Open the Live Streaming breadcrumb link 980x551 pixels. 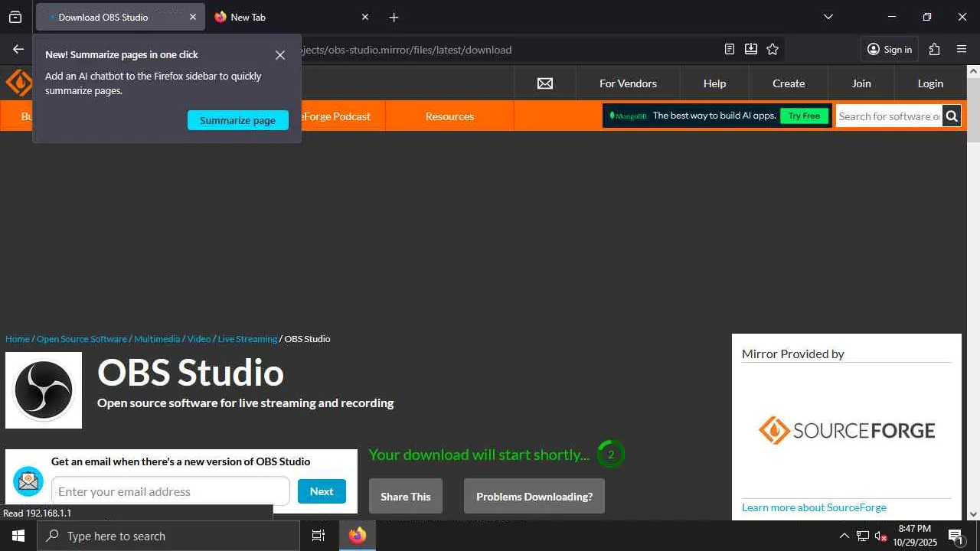[247, 339]
